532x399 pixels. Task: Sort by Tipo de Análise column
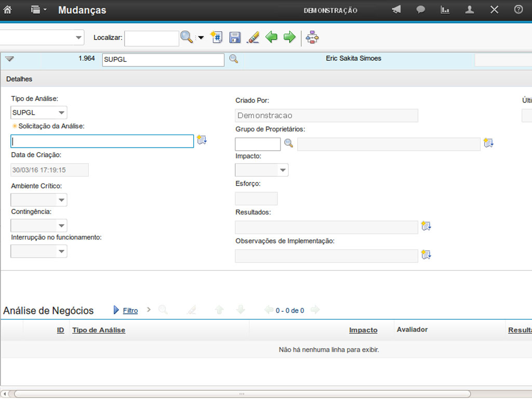pos(99,330)
